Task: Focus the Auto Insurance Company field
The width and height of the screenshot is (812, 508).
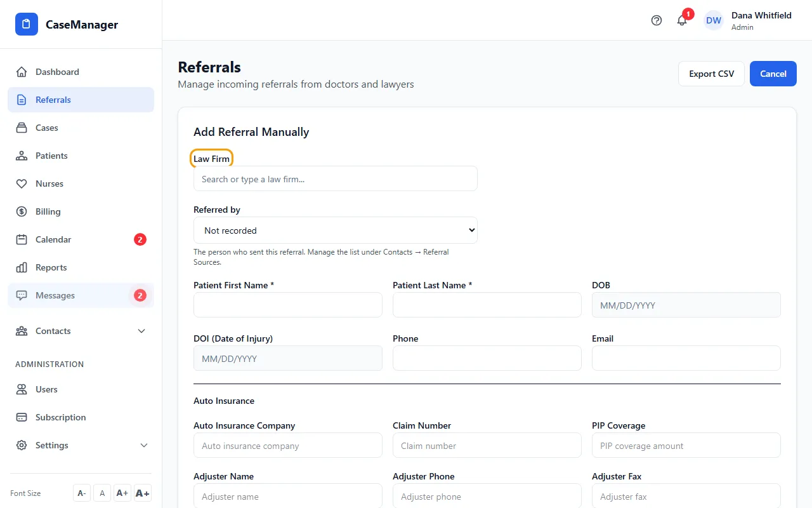Action: [x=288, y=445]
